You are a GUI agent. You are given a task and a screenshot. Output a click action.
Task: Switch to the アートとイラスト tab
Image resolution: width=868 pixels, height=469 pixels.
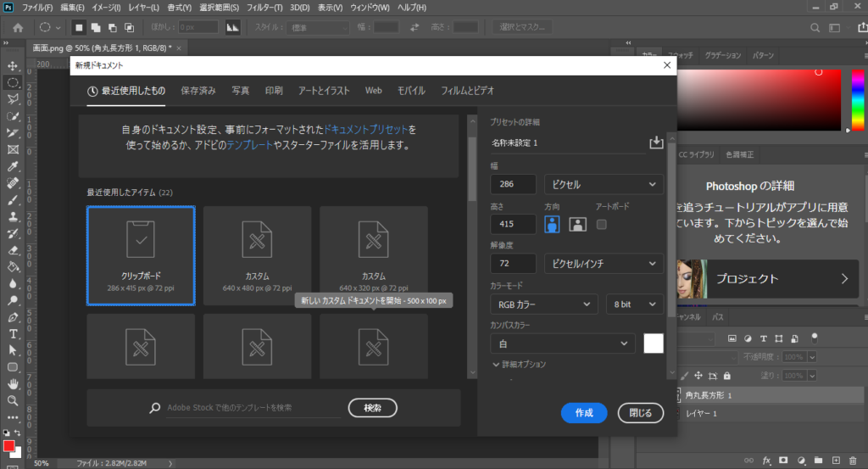point(324,91)
